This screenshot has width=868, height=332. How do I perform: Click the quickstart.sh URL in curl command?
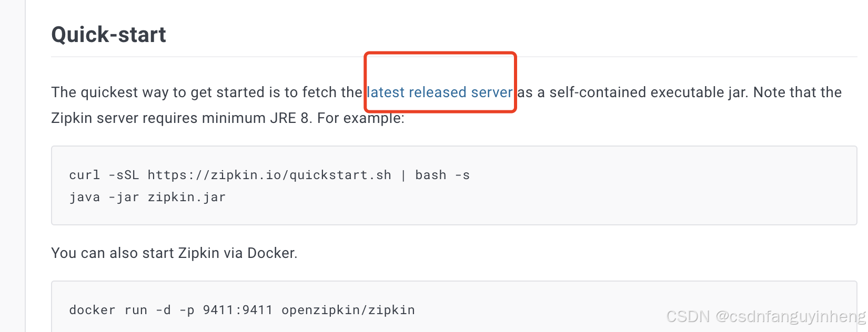pos(269,175)
